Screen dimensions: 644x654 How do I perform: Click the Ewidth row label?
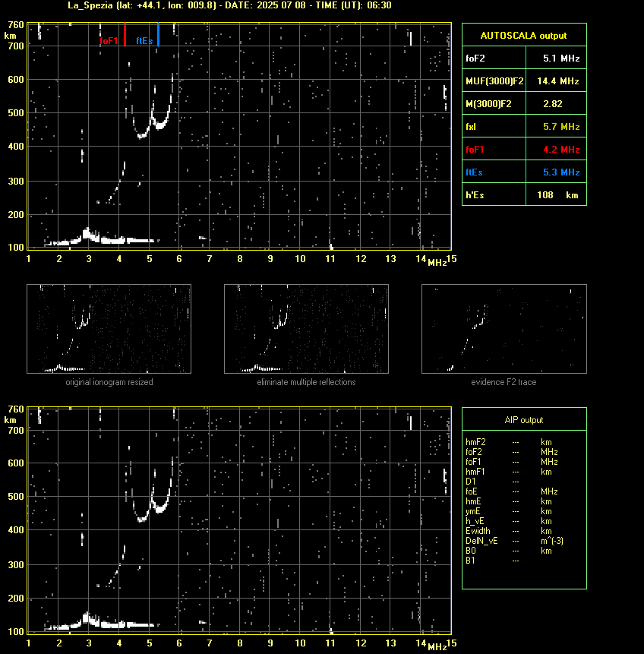(x=478, y=531)
